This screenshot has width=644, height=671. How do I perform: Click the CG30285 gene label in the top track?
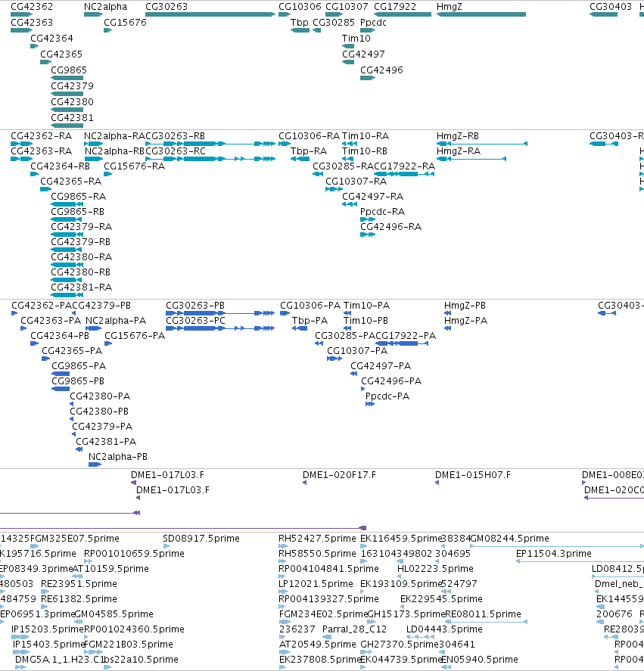(334, 22)
